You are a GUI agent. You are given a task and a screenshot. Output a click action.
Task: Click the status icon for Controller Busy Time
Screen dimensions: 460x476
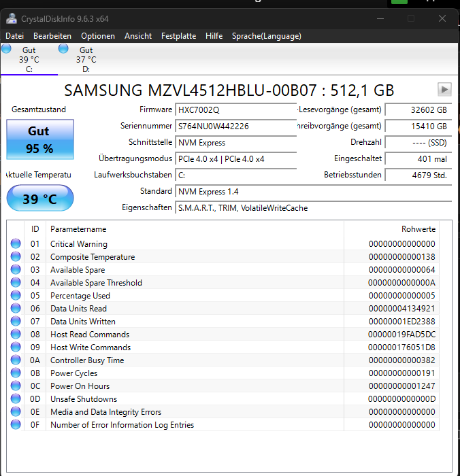pos(16,360)
